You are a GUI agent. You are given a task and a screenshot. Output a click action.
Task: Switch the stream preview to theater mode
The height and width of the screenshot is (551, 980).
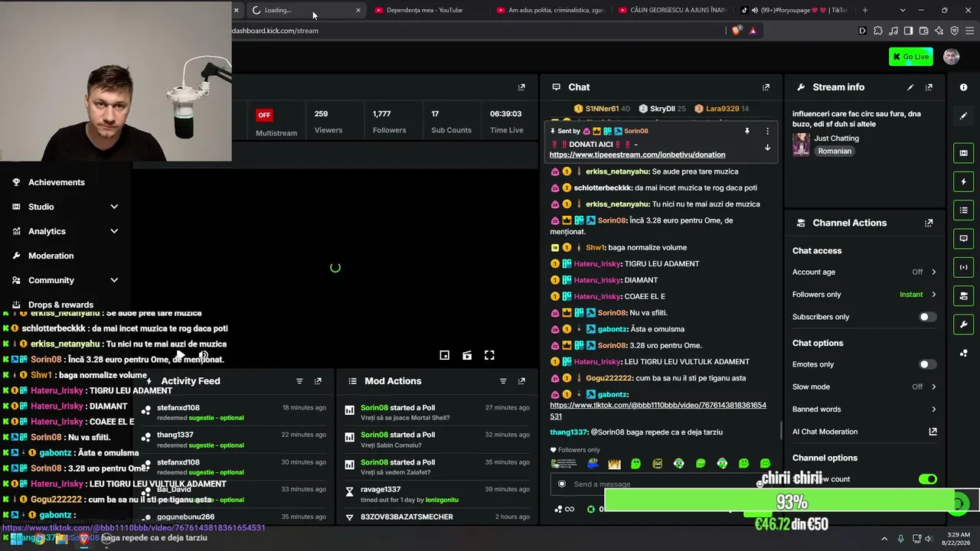[x=467, y=355]
